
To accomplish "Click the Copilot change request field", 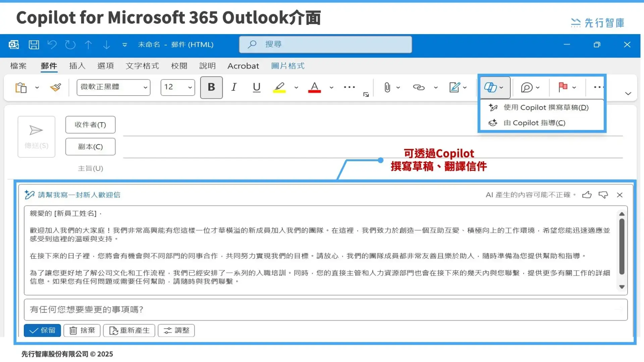I will click(x=325, y=310).
